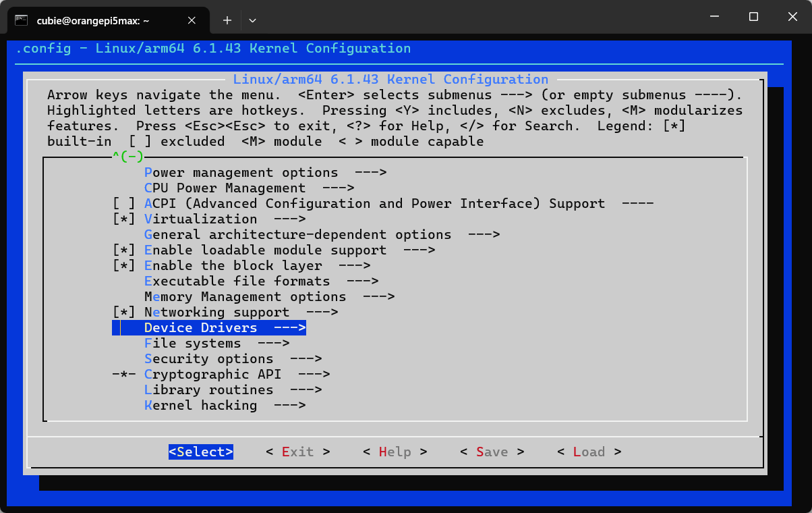Maximize the terminal window

754,16
